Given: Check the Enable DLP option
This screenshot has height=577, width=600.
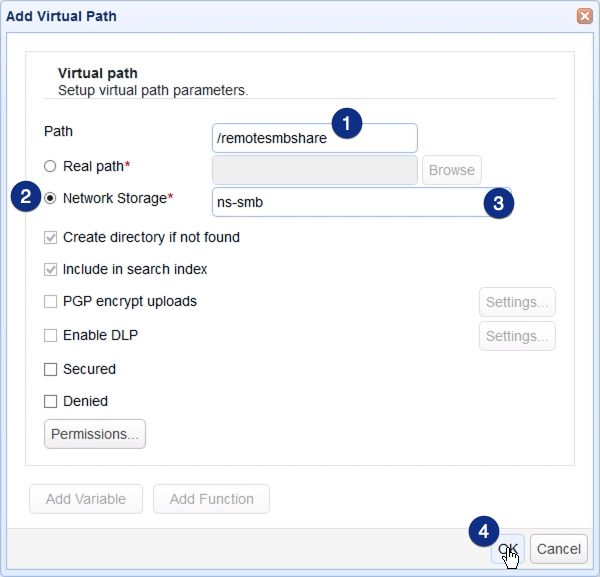Looking at the screenshot, I should coord(50,336).
